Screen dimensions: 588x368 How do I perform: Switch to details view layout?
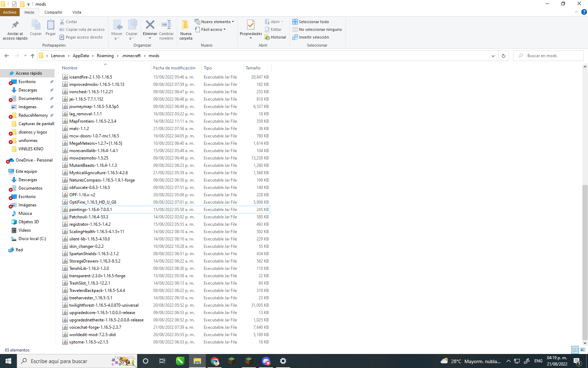[x=575, y=350]
